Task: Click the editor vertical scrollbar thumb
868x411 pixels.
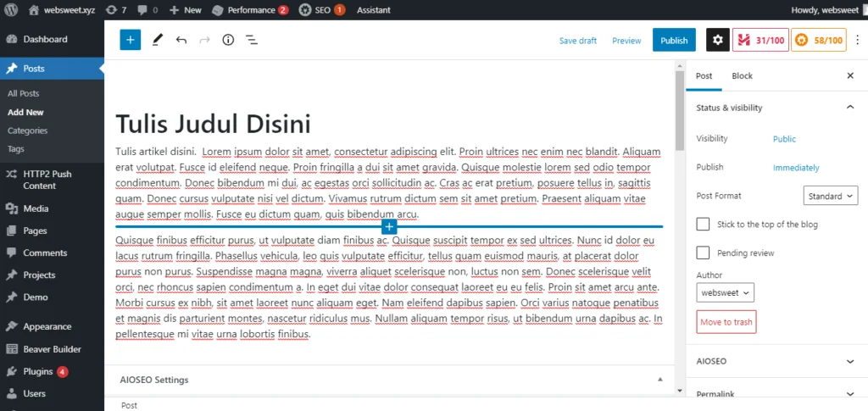Action: click(x=680, y=110)
